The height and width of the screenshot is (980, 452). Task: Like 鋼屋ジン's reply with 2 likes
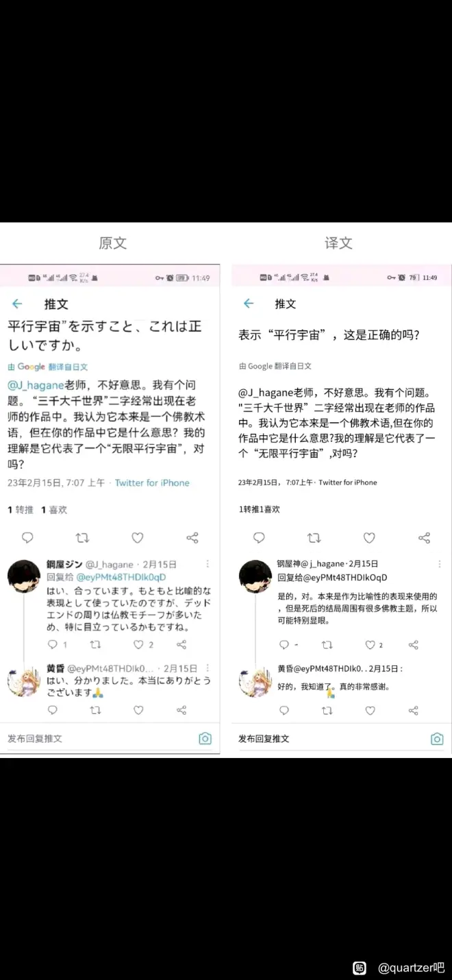[x=138, y=645]
